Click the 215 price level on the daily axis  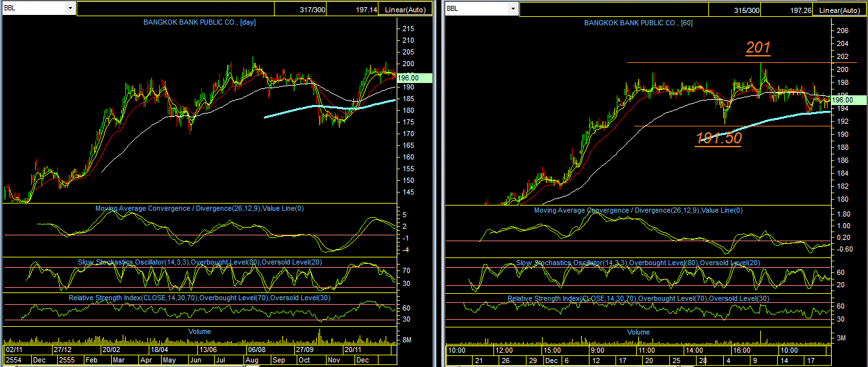409,29
